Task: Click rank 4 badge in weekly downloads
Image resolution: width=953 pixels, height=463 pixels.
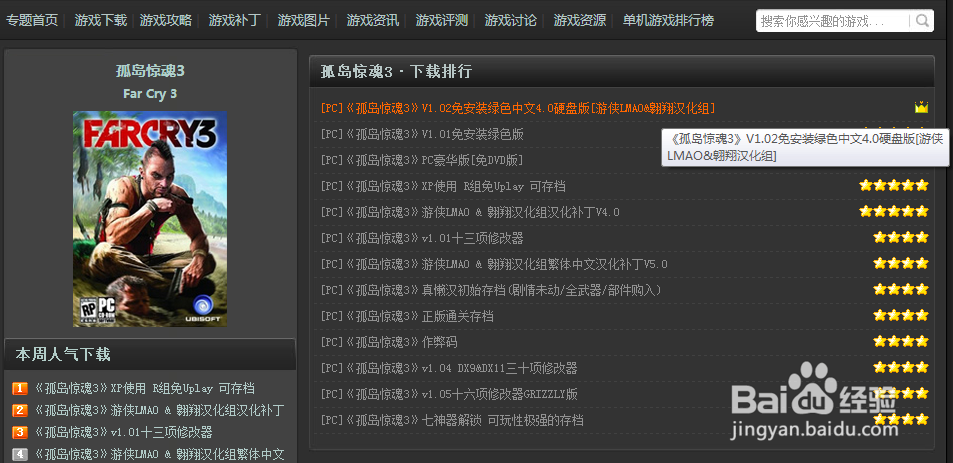Action: click(20, 454)
